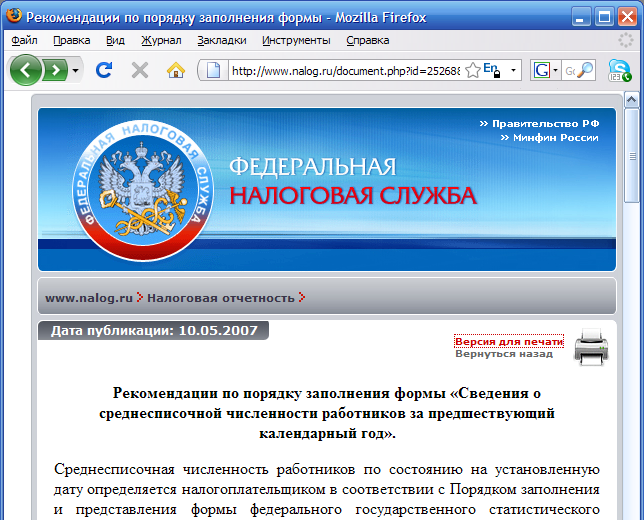Open the Инструменты menu

[x=296, y=40]
